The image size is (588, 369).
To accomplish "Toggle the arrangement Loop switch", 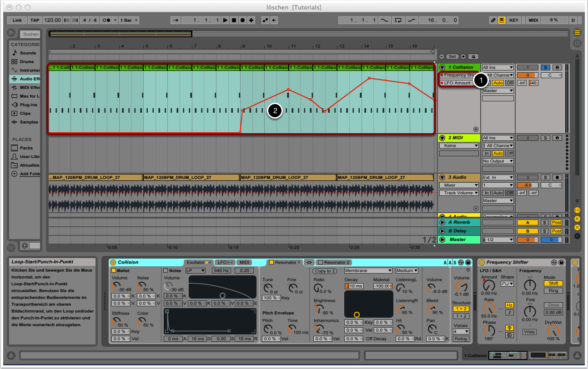I will tap(398, 20).
